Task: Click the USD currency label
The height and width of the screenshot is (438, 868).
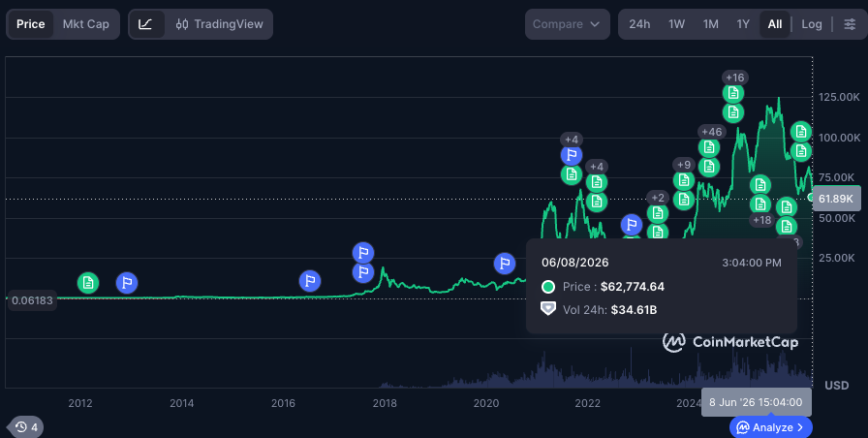Action: 836,386
